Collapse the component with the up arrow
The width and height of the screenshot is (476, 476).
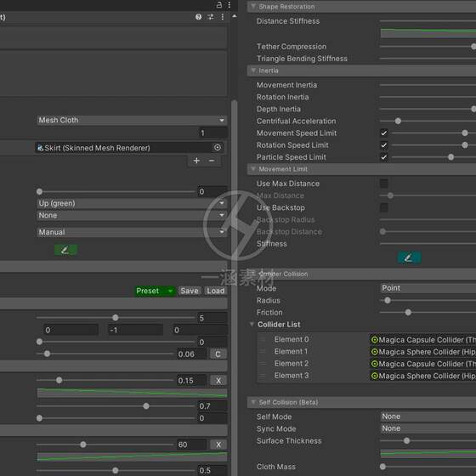click(x=235, y=16)
